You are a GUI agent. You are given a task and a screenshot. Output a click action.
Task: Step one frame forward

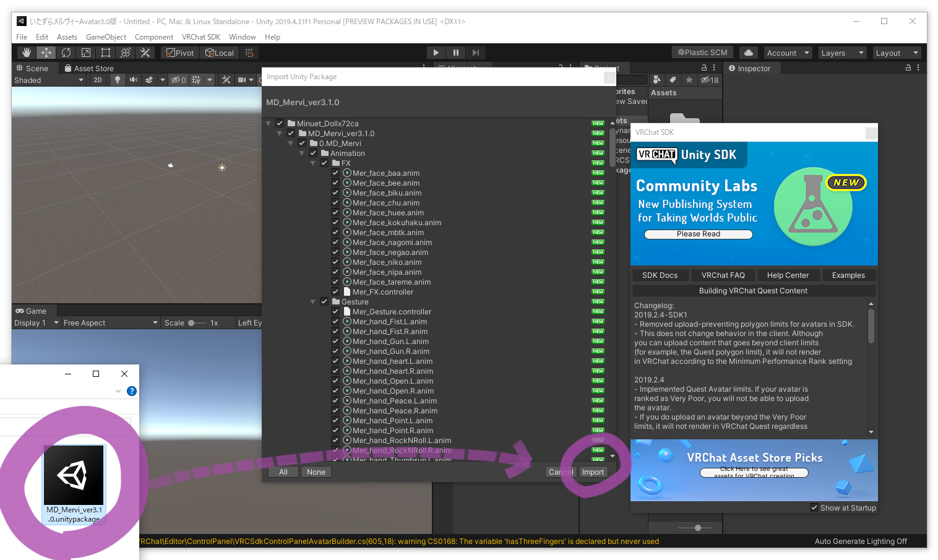click(x=476, y=53)
